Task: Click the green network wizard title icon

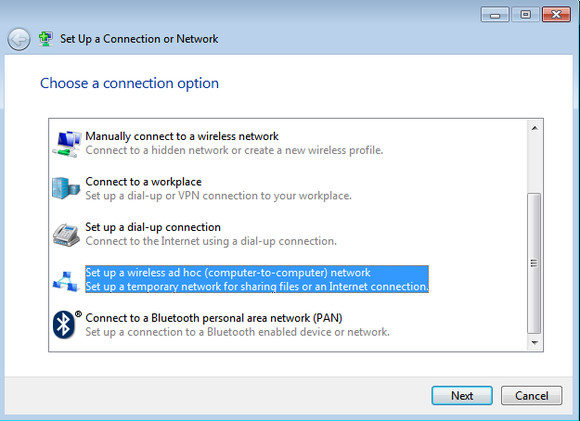Action: click(45, 39)
